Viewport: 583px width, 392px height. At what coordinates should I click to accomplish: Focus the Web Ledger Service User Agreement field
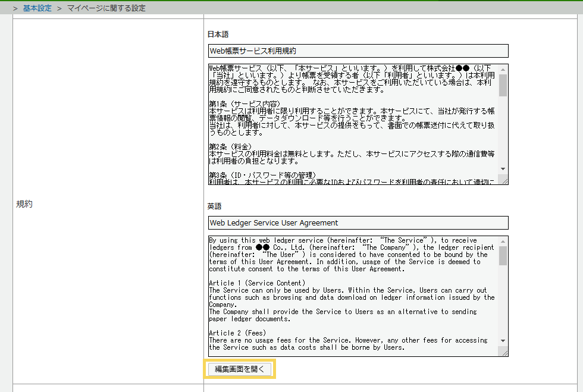(358, 222)
